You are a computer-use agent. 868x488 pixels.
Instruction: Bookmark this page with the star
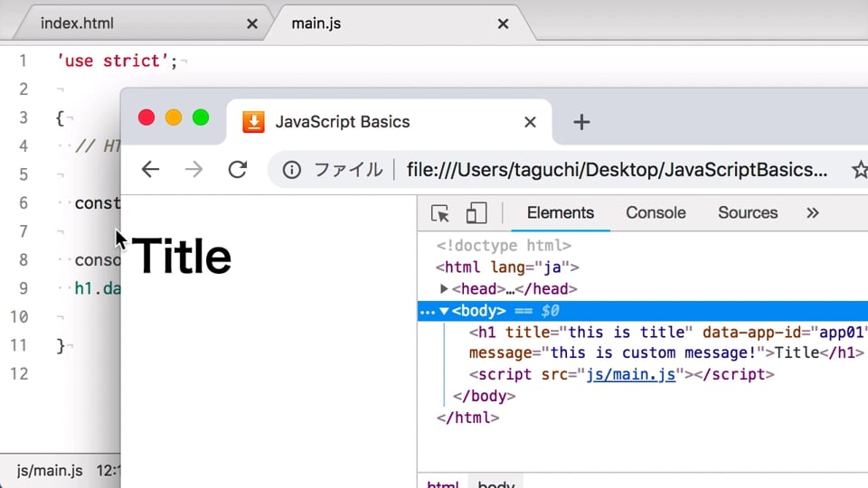(x=860, y=170)
